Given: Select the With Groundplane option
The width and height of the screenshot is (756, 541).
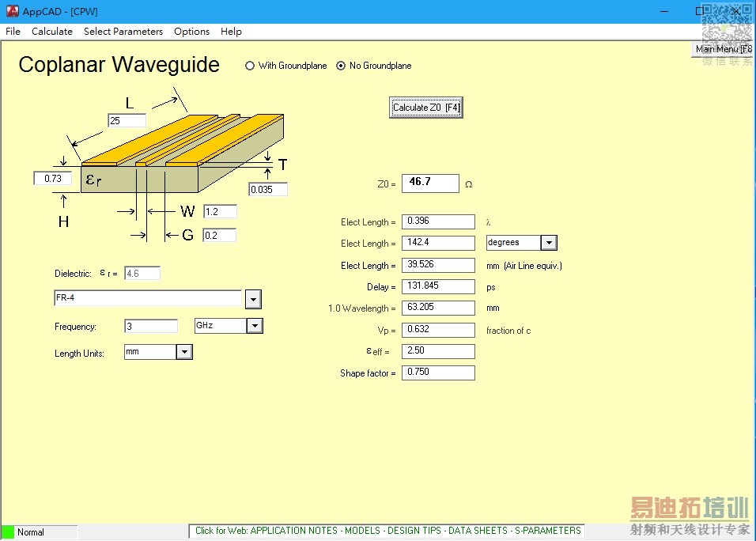Looking at the screenshot, I should pos(286,66).
